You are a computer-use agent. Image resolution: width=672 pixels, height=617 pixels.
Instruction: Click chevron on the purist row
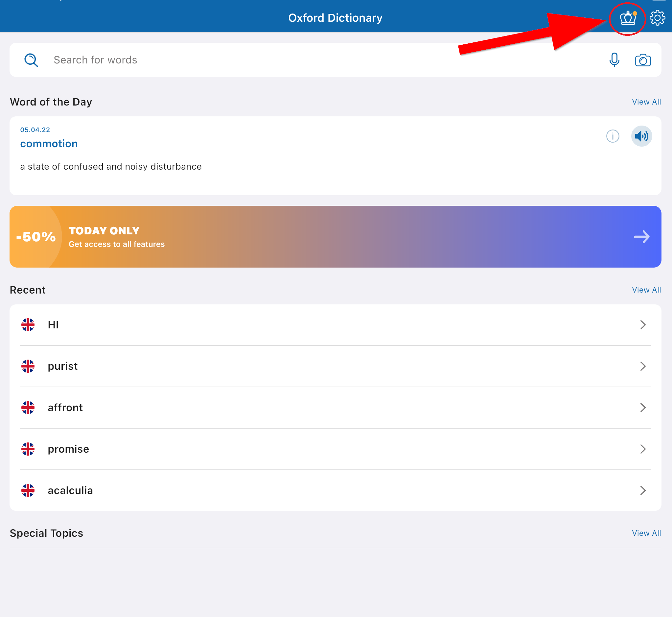(x=643, y=366)
